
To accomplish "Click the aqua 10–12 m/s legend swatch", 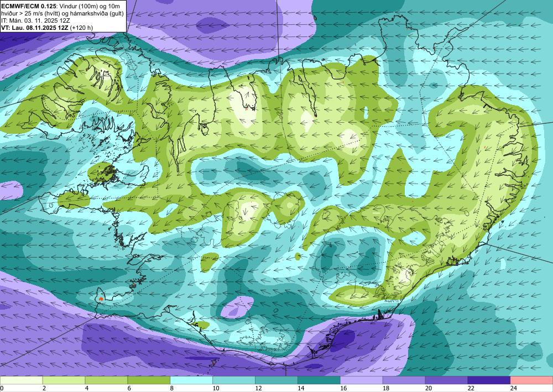I will (234, 380).
